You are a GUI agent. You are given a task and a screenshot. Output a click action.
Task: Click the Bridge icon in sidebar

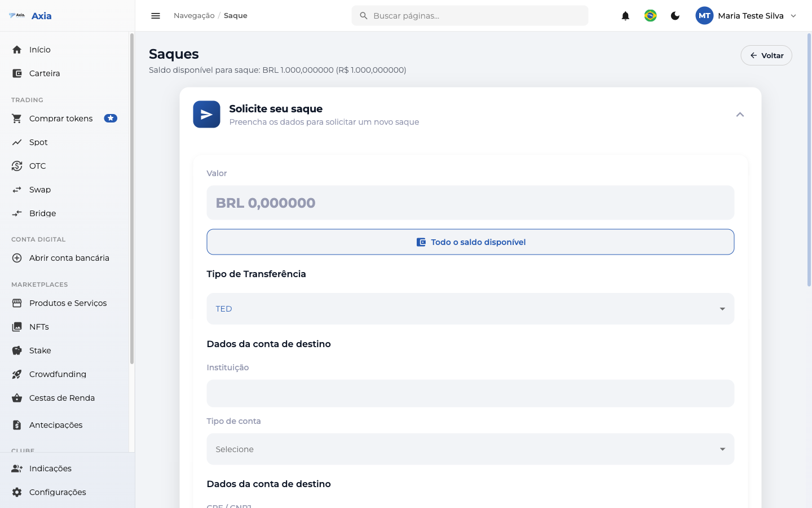click(x=17, y=213)
